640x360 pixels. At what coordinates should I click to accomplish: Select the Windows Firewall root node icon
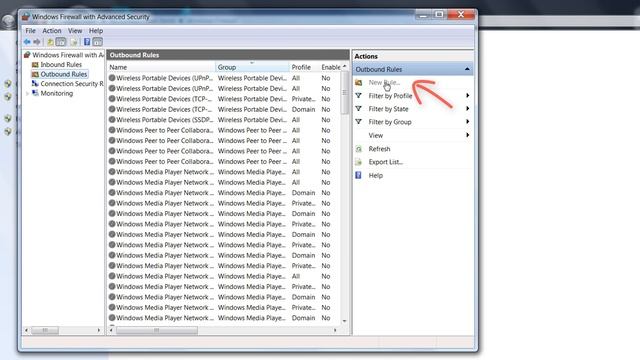click(x=27, y=55)
